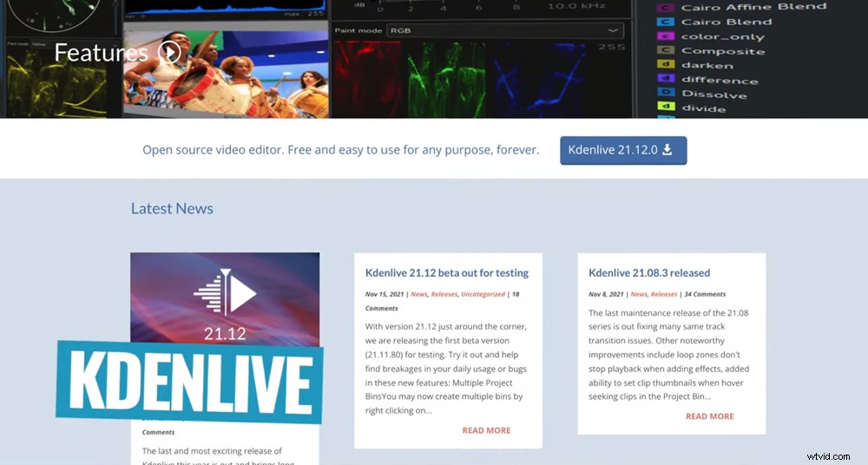Select darken composition entry
This screenshot has width=868, height=465.
click(707, 65)
